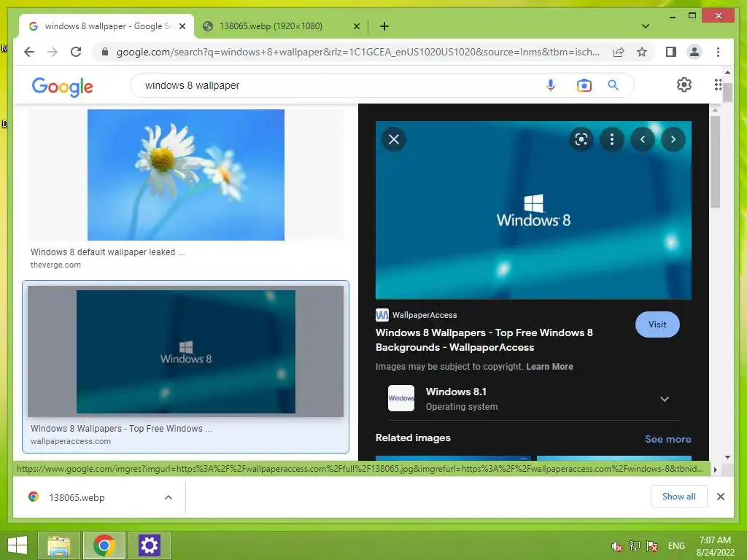Open the taskbar clock and date
The image size is (747, 560).
pyautogui.click(x=715, y=546)
